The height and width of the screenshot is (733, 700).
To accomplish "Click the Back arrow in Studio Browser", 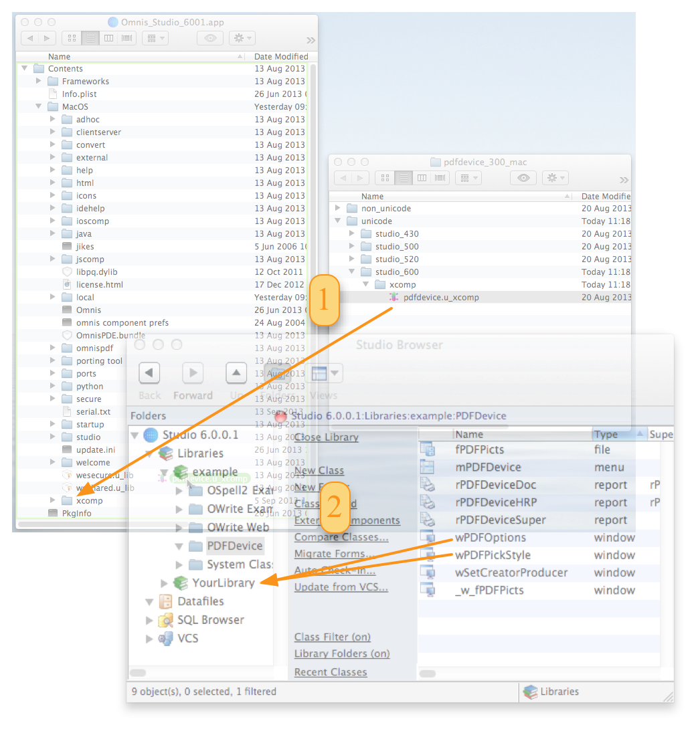I will 149,373.
